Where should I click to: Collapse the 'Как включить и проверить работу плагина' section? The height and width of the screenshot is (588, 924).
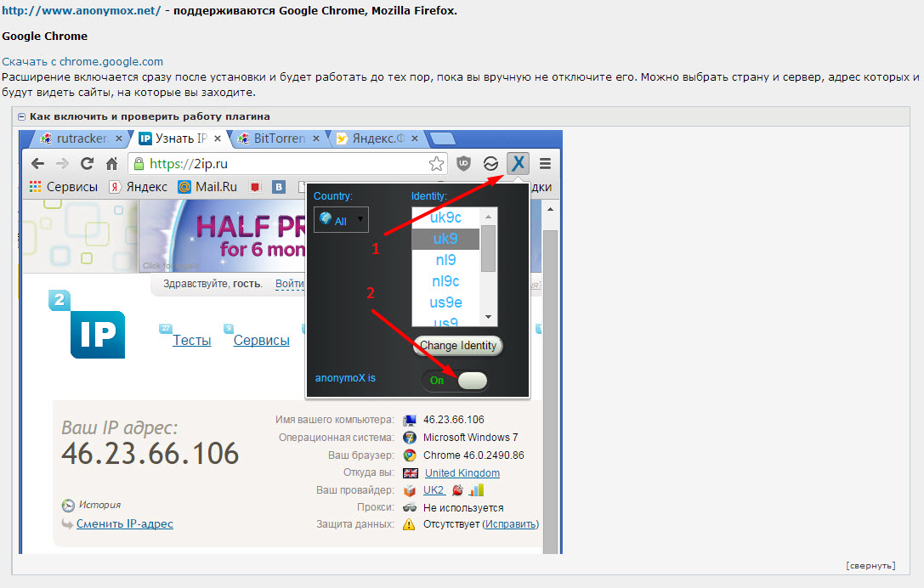pos(22,116)
